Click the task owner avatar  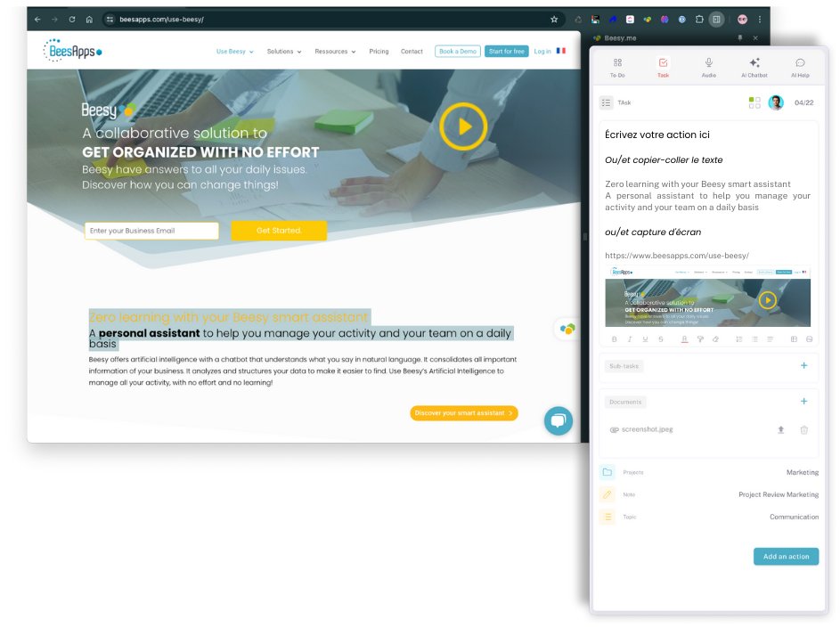point(776,102)
